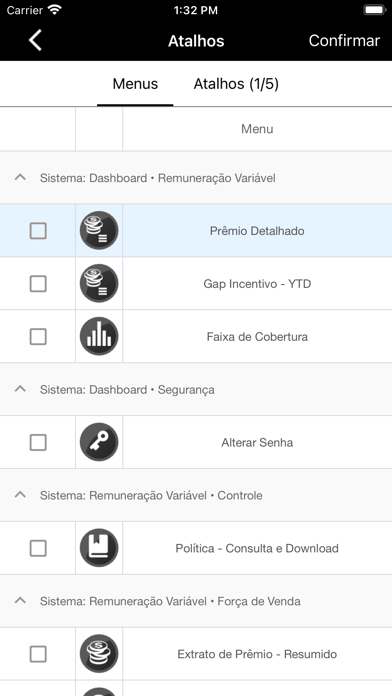Click the Alterar Senha key icon
The image size is (392, 696).
click(x=99, y=442)
